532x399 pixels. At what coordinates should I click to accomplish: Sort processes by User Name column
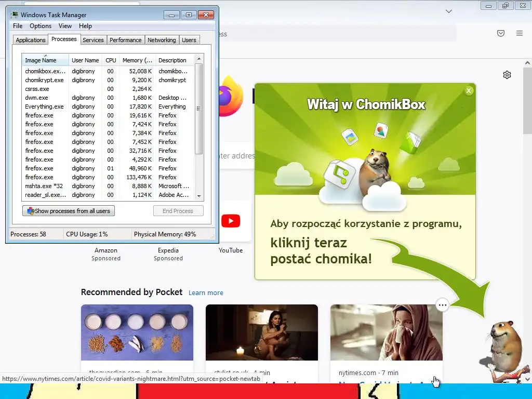(x=85, y=60)
